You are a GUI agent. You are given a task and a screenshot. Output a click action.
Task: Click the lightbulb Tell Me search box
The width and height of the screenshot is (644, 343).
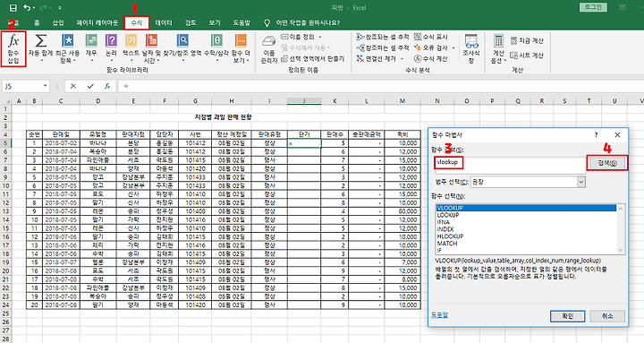pos(302,22)
